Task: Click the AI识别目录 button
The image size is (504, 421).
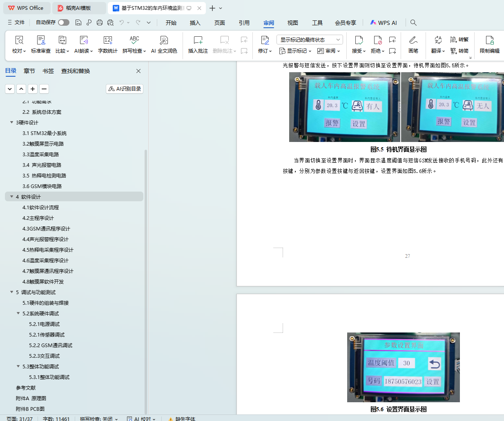Action: coord(125,89)
